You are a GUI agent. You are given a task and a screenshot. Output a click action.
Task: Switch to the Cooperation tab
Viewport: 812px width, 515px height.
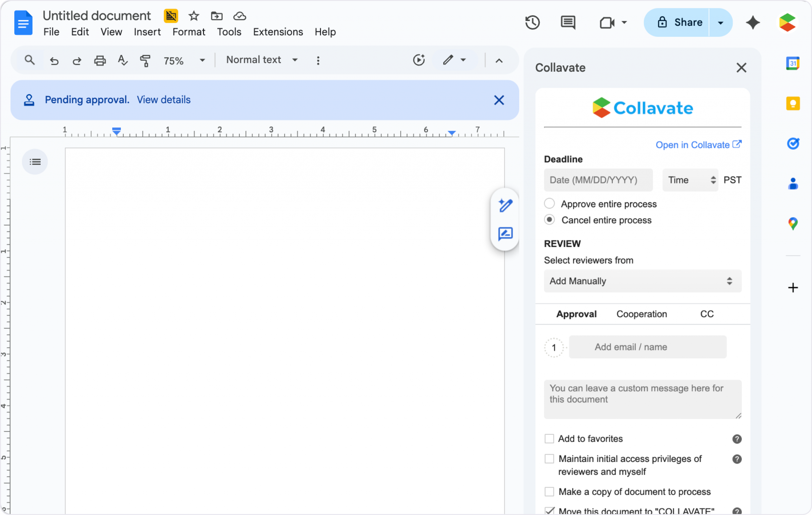click(x=641, y=314)
